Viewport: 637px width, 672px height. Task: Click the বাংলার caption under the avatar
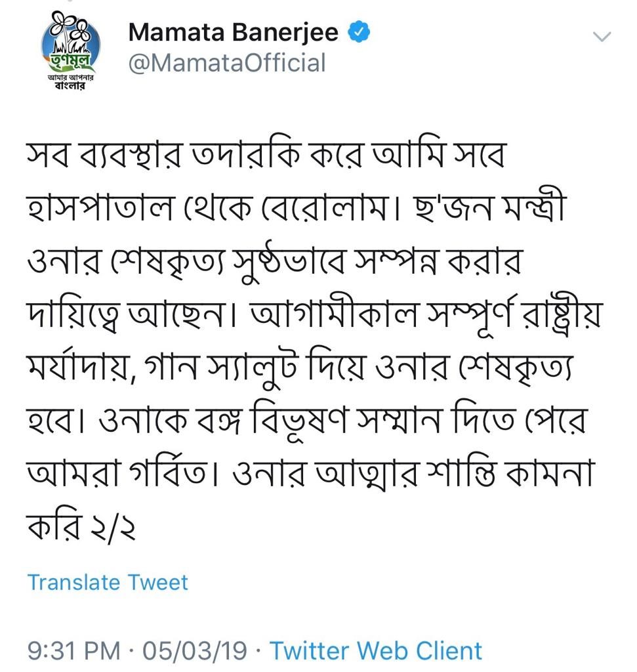click(x=71, y=86)
